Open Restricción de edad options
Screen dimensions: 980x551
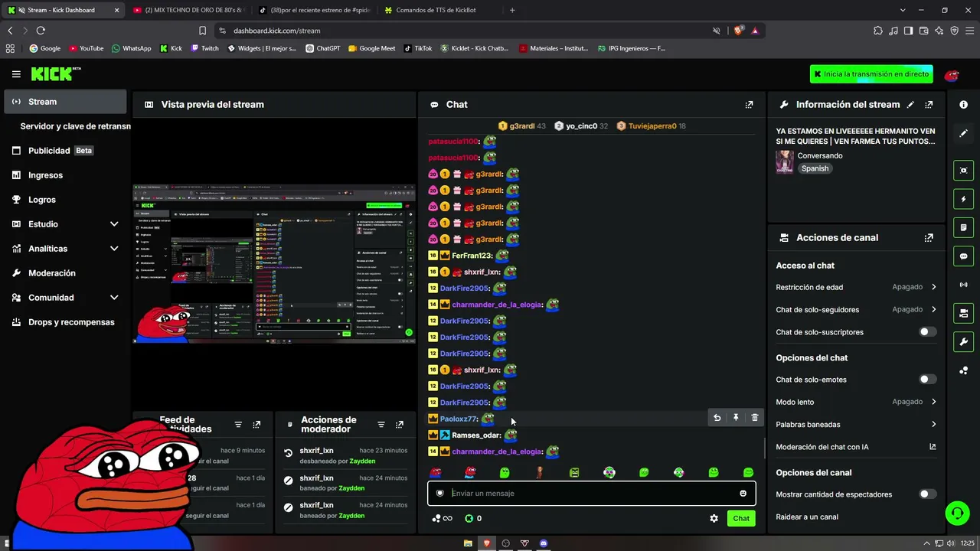pos(856,287)
